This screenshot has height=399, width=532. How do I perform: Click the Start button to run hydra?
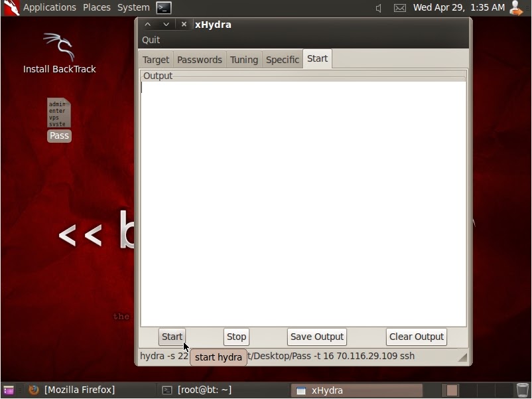click(172, 337)
